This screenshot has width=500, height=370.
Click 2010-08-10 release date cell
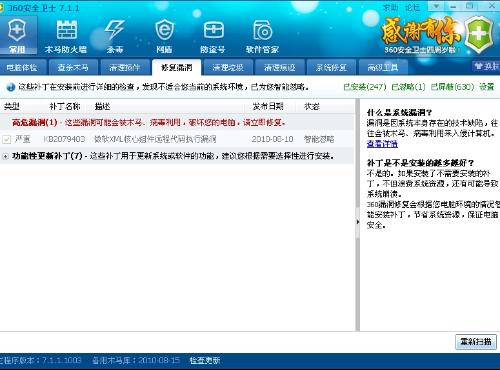272,139
